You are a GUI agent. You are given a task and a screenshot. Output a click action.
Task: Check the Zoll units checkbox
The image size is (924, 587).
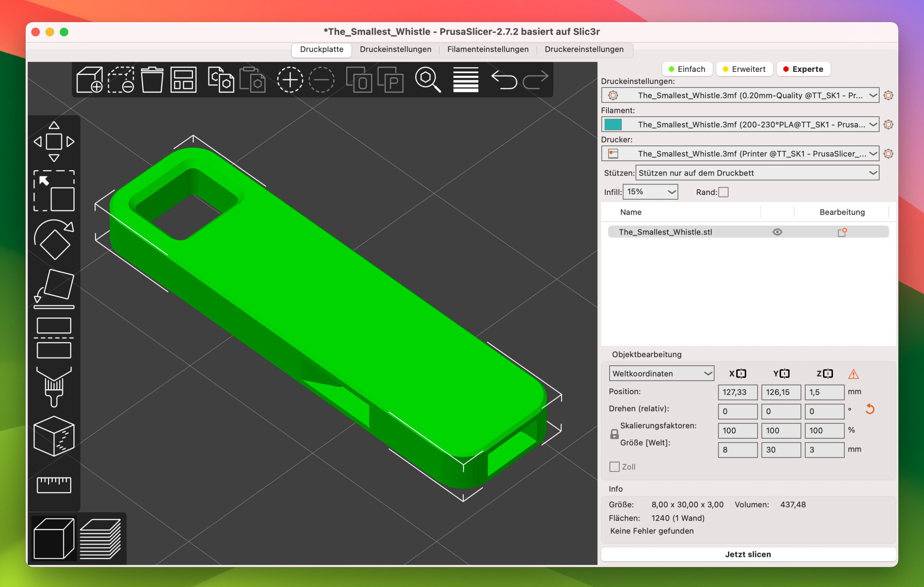614,467
